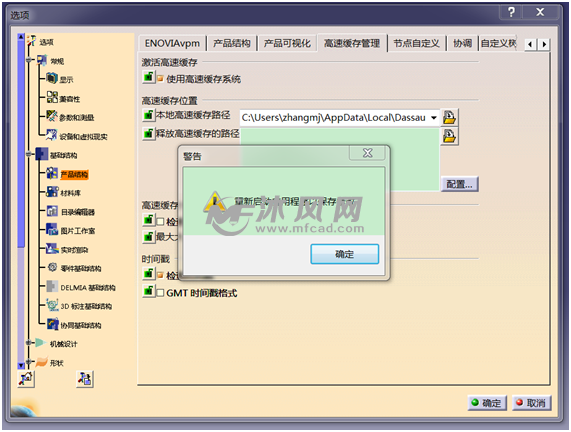Click the lock icon beside 使用高速缓存系统

click(149, 77)
